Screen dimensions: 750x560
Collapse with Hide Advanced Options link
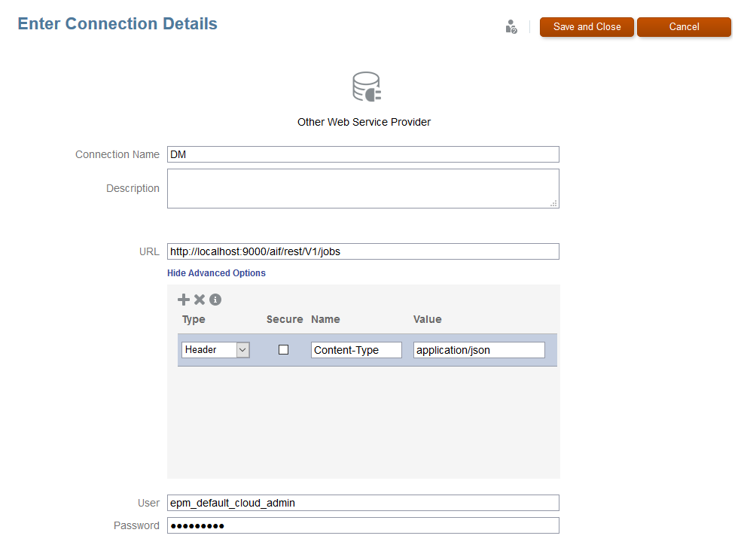tap(216, 273)
